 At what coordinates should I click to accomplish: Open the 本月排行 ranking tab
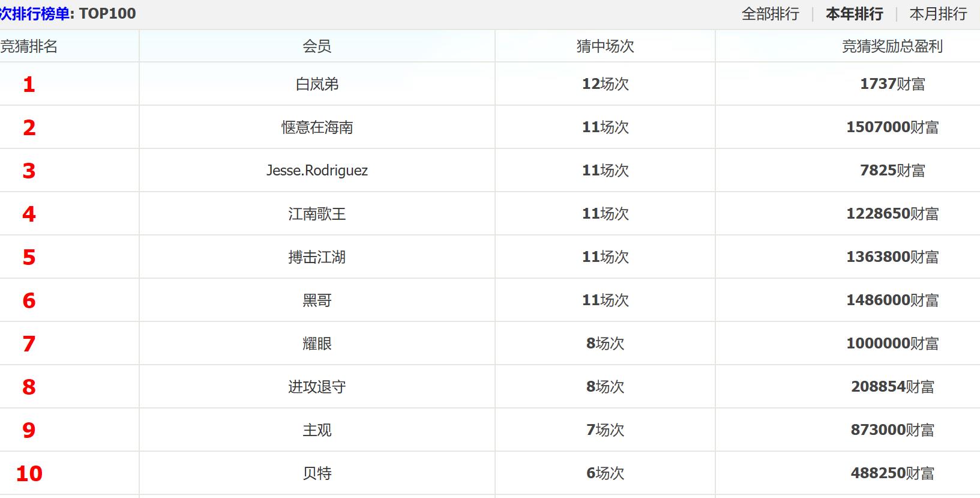tap(938, 14)
